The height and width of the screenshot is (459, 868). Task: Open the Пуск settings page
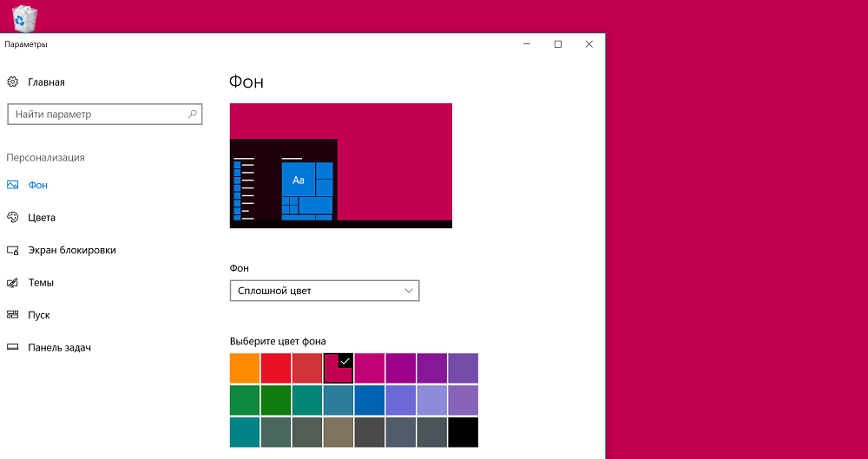tap(39, 315)
